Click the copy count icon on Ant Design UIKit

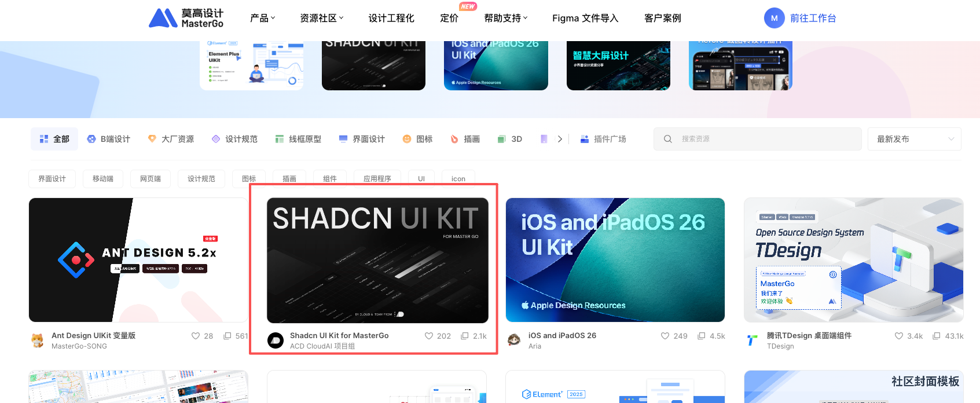227,336
